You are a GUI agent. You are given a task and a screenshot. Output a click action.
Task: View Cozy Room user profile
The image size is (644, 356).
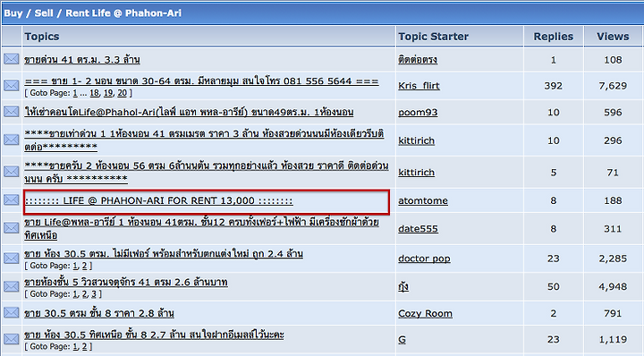(x=425, y=314)
